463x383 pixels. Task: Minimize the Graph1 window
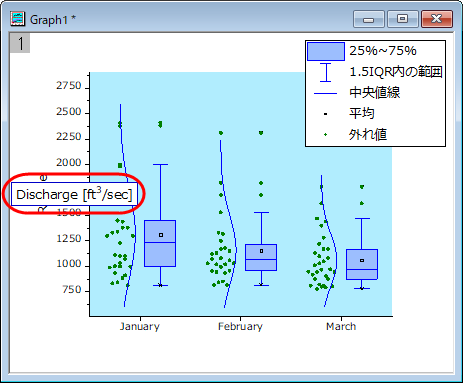[x=369, y=19]
